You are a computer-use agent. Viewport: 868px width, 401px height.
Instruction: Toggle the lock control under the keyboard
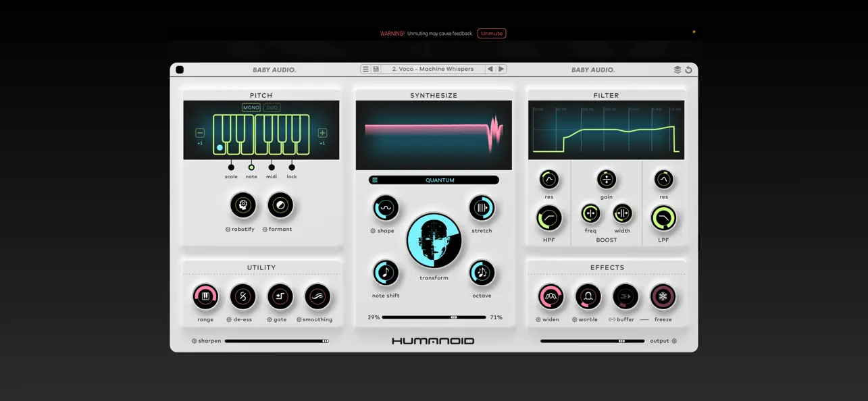tap(291, 167)
